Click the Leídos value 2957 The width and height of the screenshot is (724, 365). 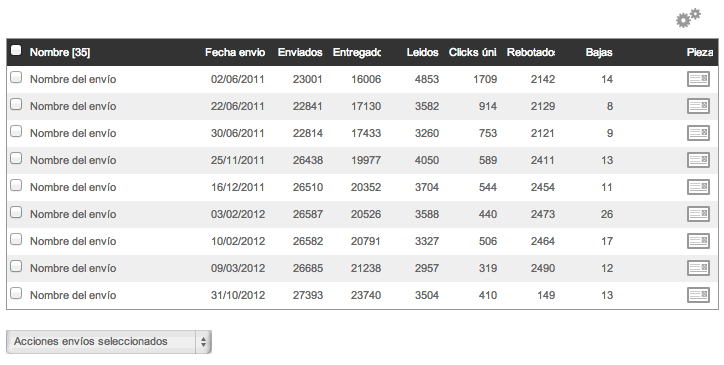click(427, 268)
